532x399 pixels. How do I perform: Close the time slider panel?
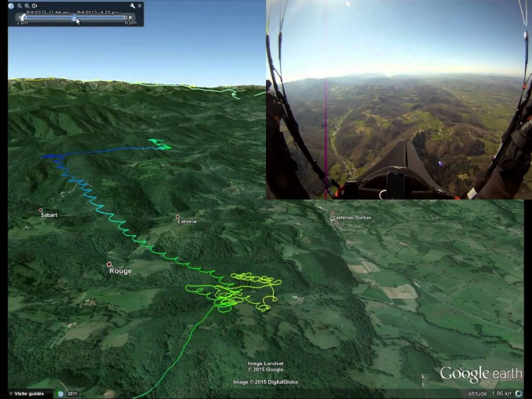pos(140,6)
